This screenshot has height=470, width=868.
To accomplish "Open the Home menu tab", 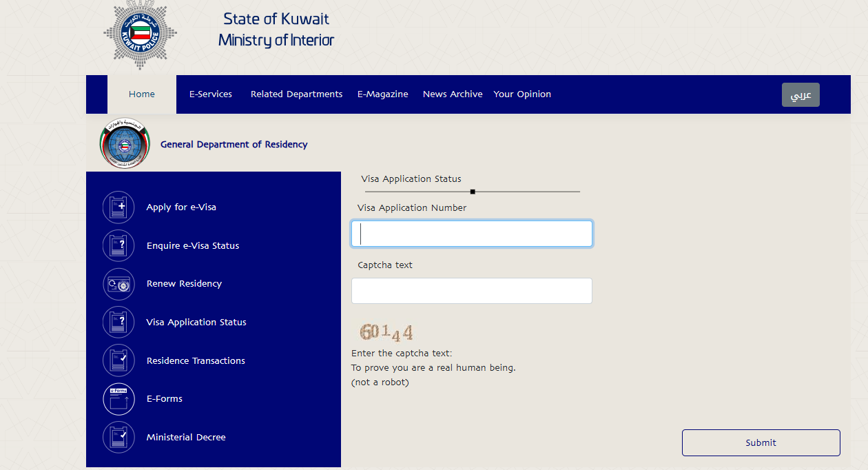I will [x=142, y=94].
